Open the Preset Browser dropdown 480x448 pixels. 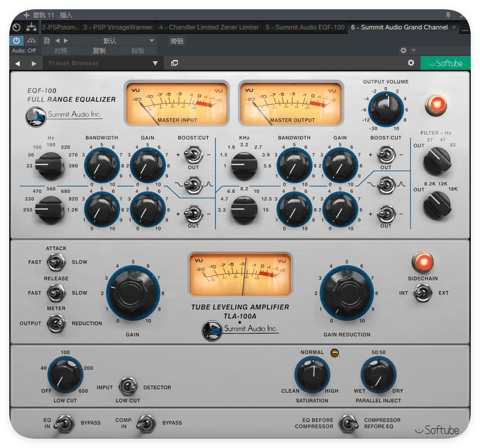103,63
